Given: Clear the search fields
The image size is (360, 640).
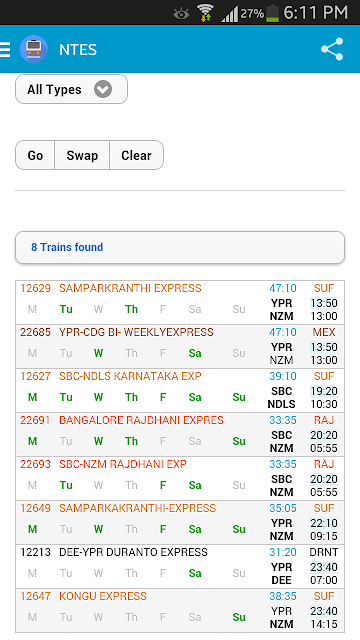Looking at the screenshot, I should coord(136,155).
